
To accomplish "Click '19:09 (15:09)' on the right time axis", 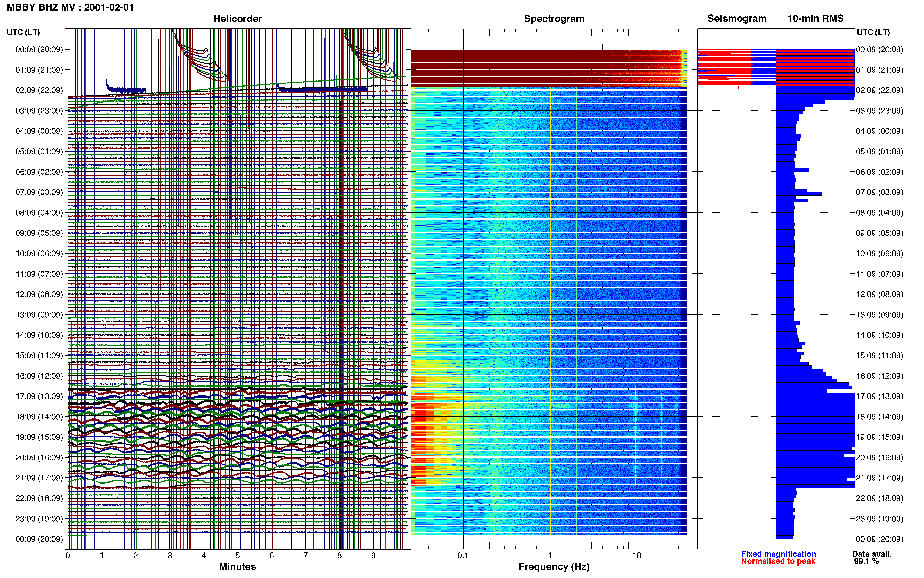I will click(879, 437).
